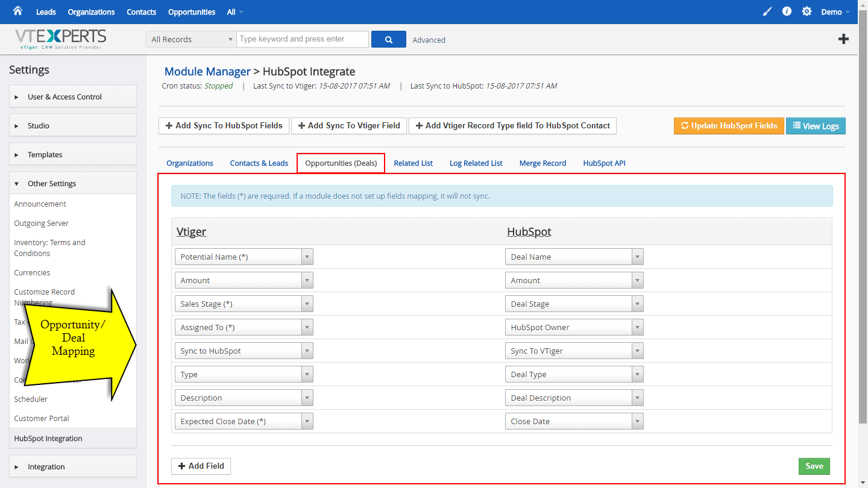This screenshot has width=868, height=488.
Task: Open the Demo user menu
Action: pos(835,12)
